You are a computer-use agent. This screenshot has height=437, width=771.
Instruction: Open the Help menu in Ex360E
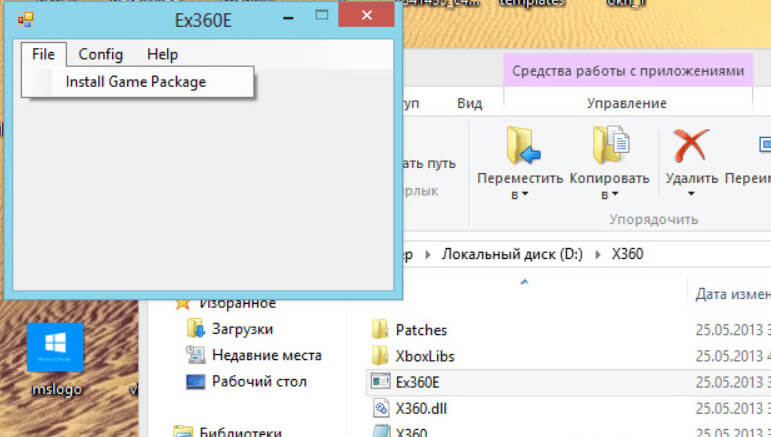coord(162,54)
